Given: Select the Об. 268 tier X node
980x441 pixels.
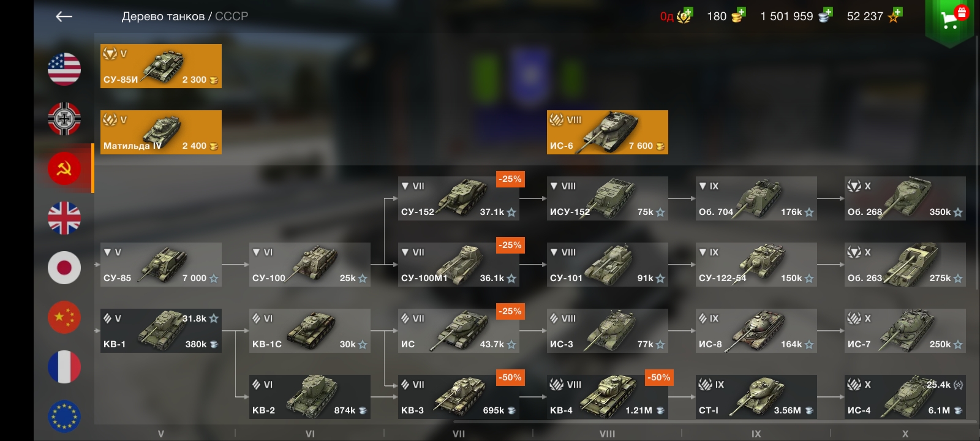Looking at the screenshot, I should pyautogui.click(x=905, y=198).
